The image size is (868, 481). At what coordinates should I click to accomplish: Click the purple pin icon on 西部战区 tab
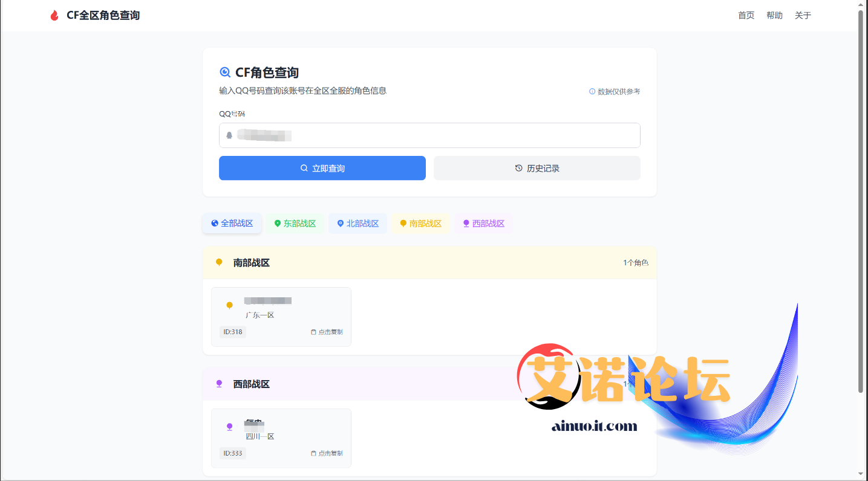pos(466,224)
